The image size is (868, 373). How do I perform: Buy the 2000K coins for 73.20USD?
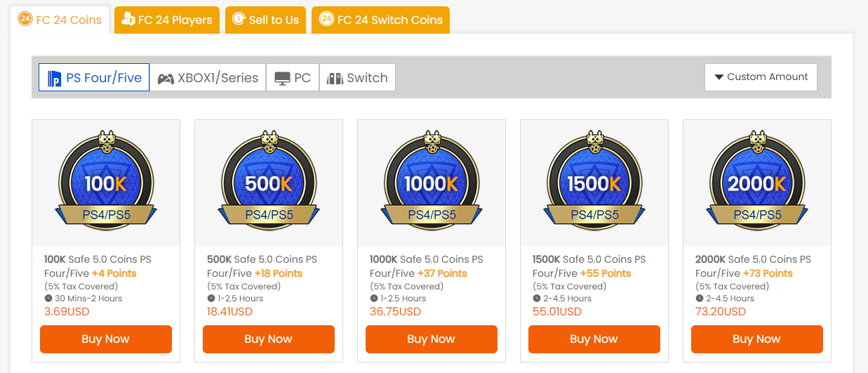tap(757, 339)
